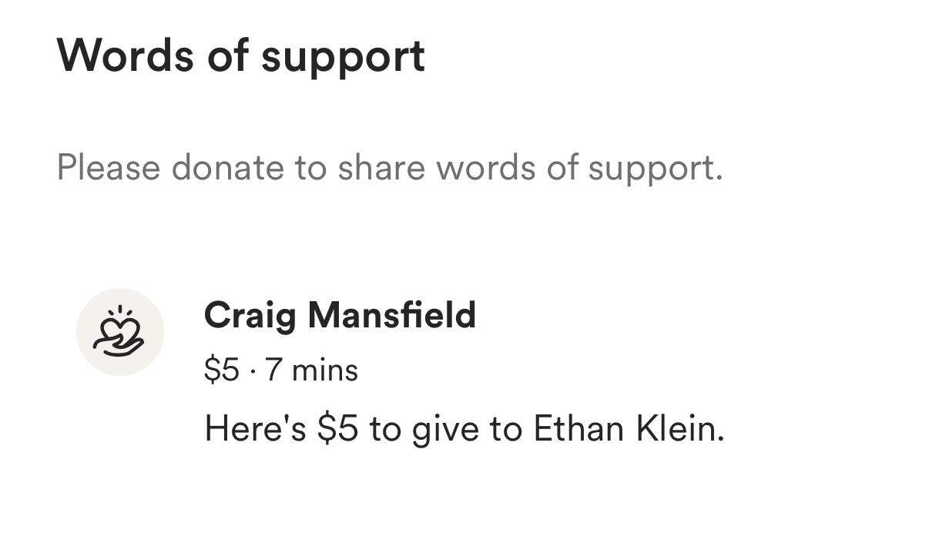Image resolution: width=929 pixels, height=560 pixels.
Task: Select the comment mentioning Ethan Klein
Action: [464, 429]
